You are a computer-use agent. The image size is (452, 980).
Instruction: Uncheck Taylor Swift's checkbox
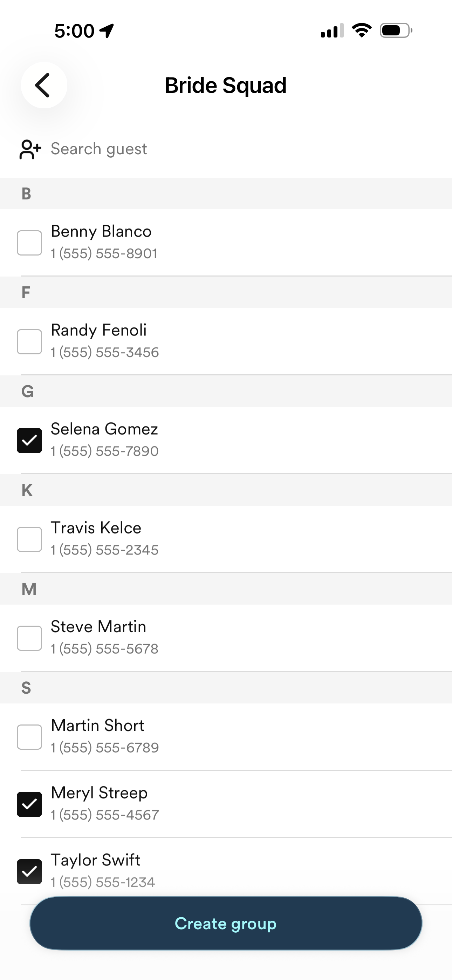point(29,872)
